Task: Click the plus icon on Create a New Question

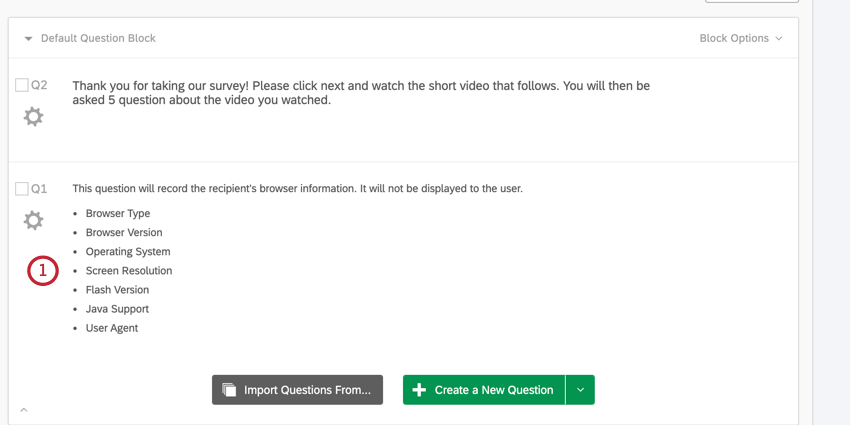Action: pyautogui.click(x=419, y=390)
